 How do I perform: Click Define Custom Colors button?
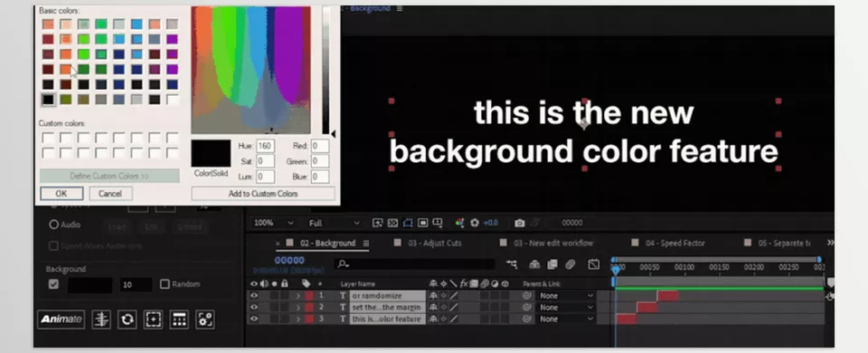pyautogui.click(x=109, y=176)
